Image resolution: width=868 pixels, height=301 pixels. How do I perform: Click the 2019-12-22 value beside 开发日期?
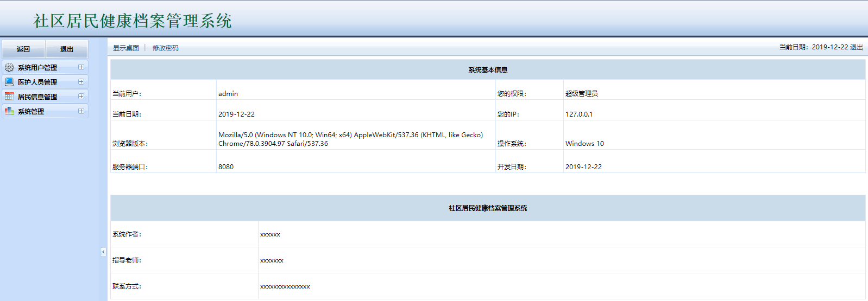(583, 166)
